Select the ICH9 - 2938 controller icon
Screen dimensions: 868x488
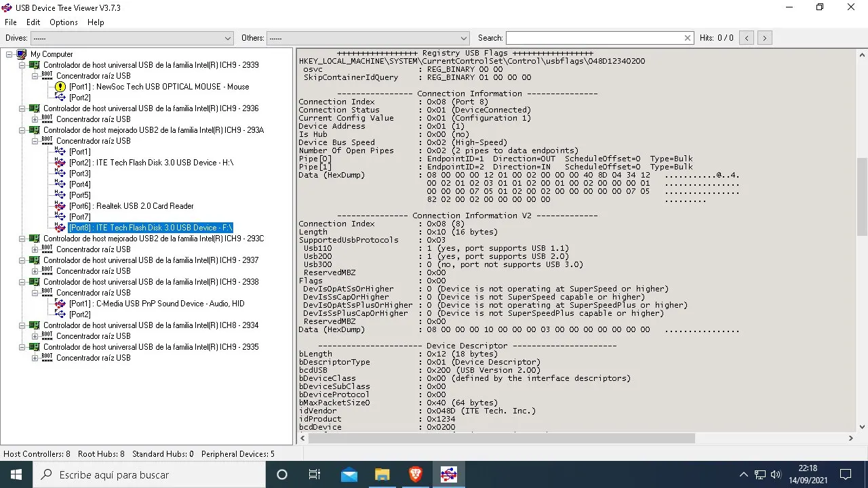[35, 282]
